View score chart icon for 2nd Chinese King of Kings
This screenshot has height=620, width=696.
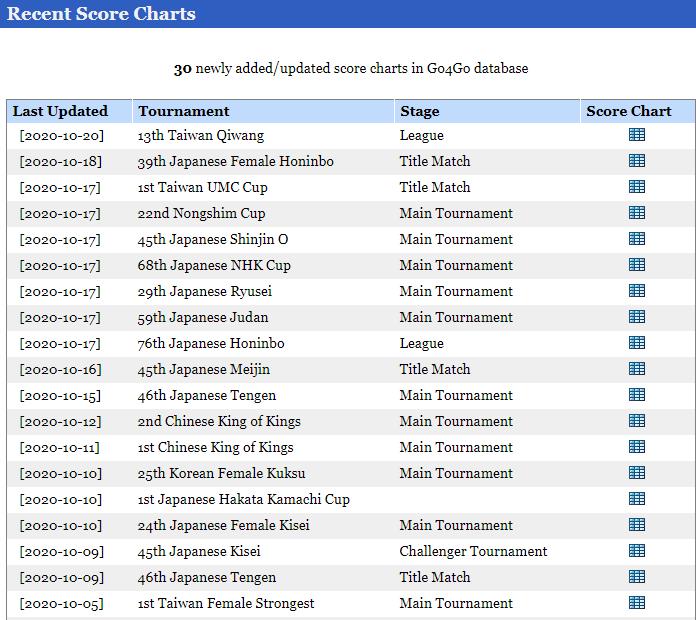[637, 421]
